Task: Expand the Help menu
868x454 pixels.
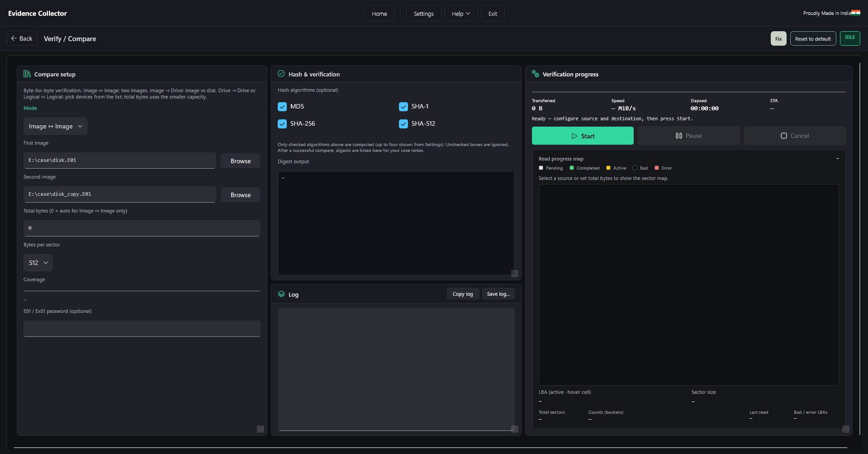Action: coord(461,14)
